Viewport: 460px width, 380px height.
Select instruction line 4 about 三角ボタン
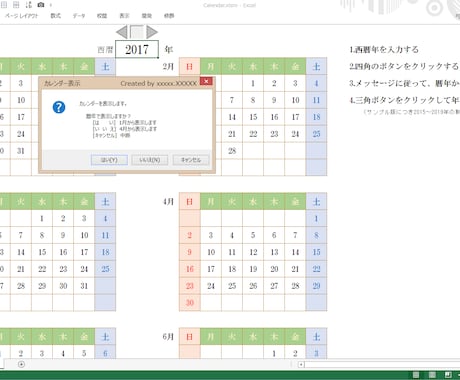(x=404, y=100)
